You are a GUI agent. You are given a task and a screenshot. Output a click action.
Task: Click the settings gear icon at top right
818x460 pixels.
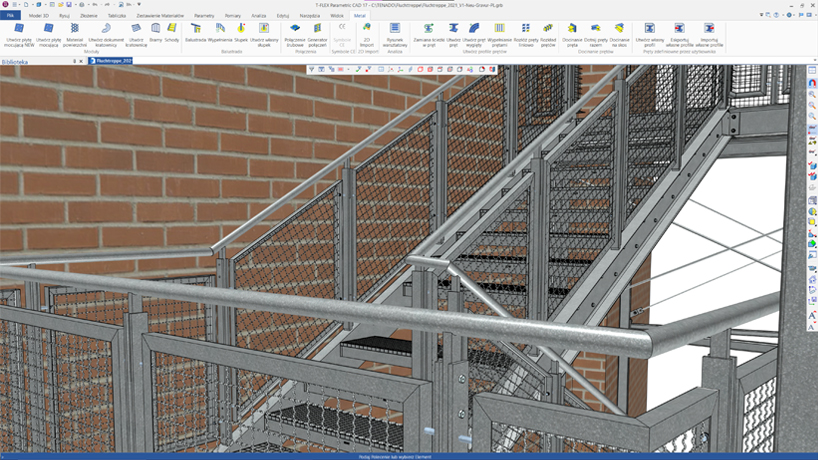[x=789, y=15]
